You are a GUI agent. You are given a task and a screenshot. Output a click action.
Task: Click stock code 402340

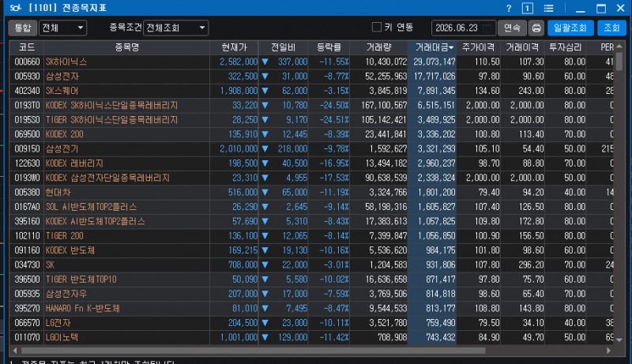pos(27,91)
